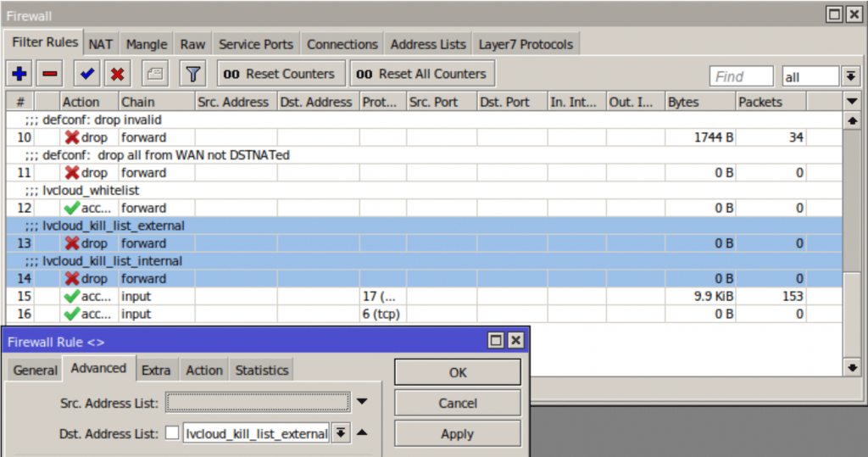Expand the Src. Address List field
Viewport: 868px width, 457px height.
click(x=362, y=402)
